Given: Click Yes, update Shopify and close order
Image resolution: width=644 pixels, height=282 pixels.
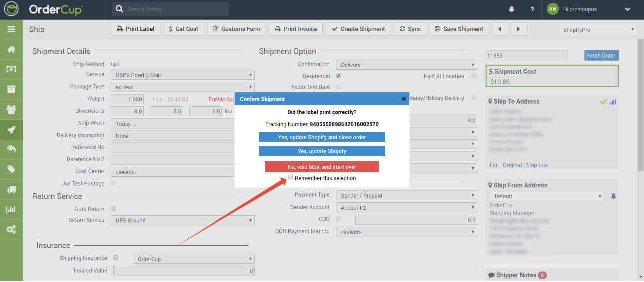Looking at the screenshot, I should [322, 137].
